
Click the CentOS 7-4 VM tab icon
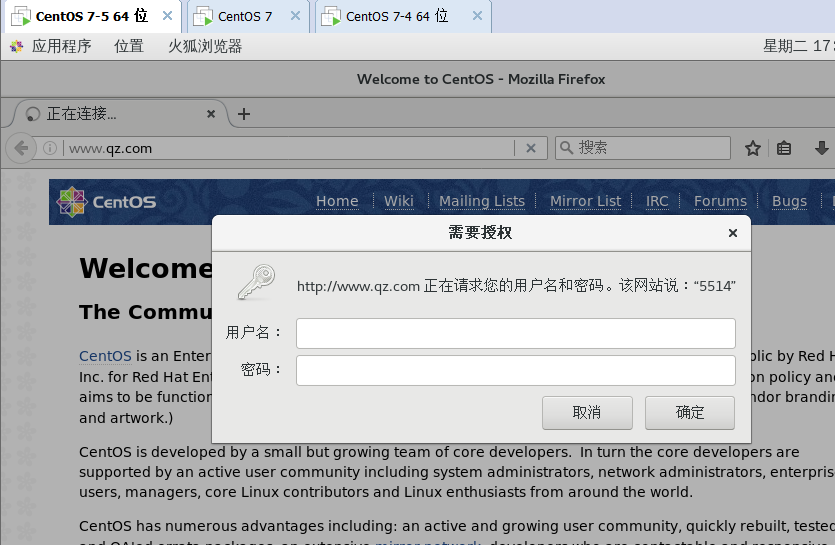coord(331,17)
